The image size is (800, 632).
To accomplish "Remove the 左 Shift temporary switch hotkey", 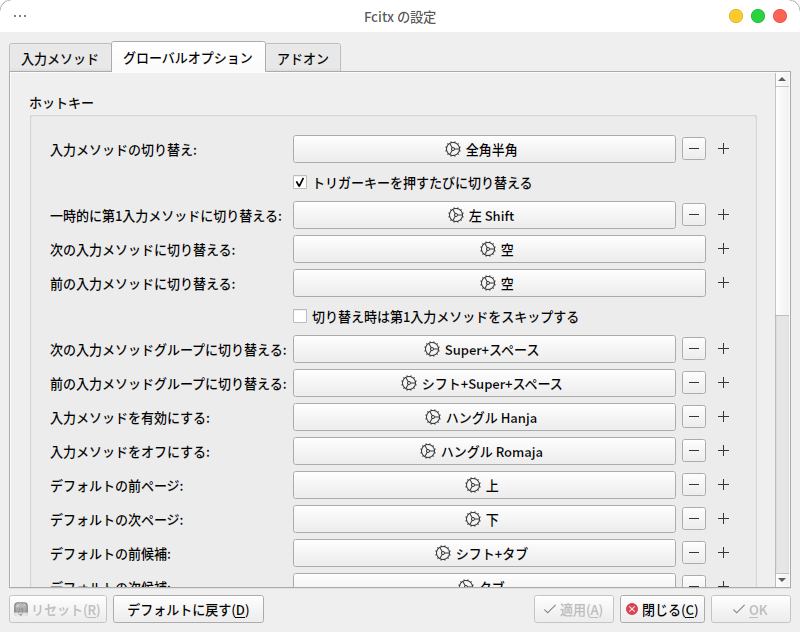I will [692, 215].
